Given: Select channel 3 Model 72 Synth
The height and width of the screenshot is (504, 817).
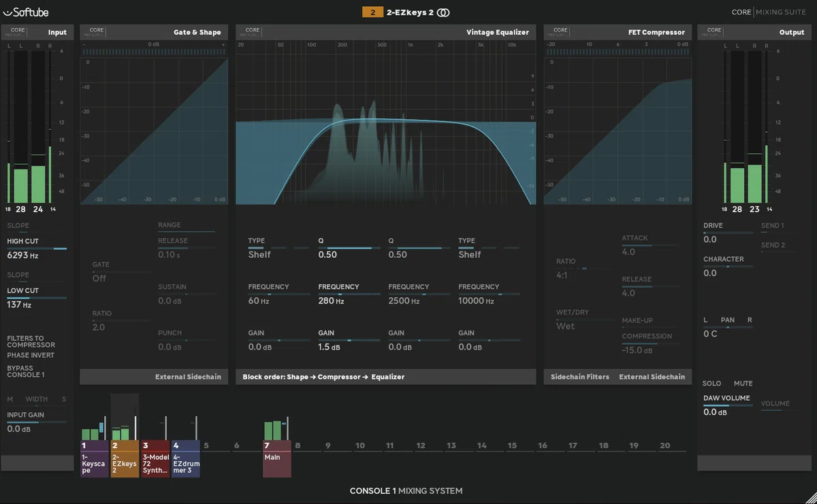Looking at the screenshot, I should coord(155,458).
